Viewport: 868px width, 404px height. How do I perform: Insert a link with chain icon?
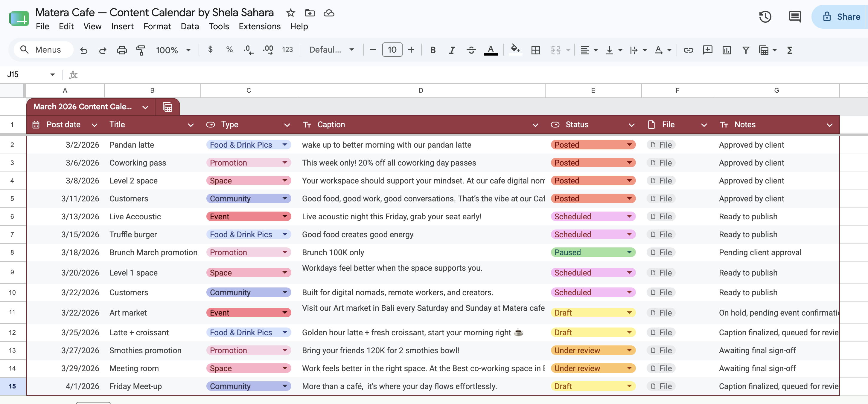(688, 50)
